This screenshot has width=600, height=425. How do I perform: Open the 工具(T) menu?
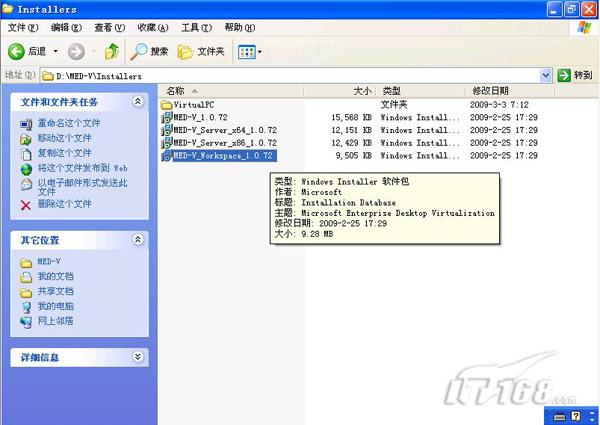(196, 28)
